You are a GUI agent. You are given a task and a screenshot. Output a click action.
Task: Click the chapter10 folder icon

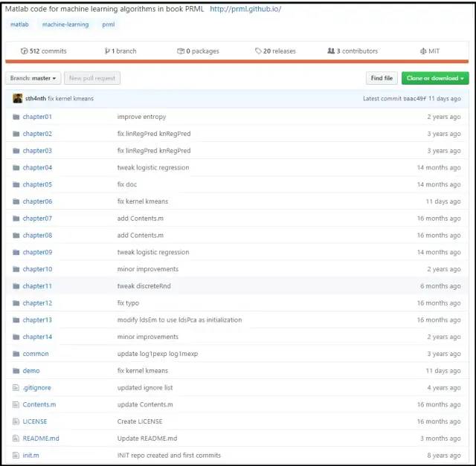click(x=16, y=269)
